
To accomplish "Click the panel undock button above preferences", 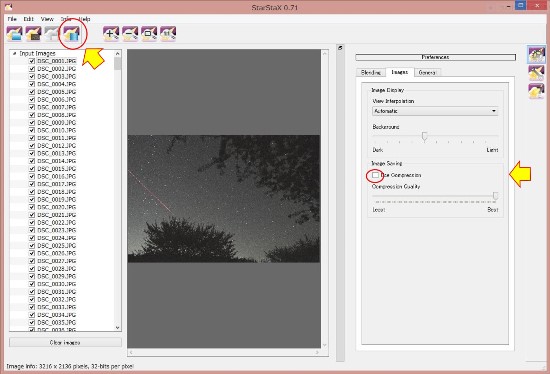I will pyautogui.click(x=340, y=48).
